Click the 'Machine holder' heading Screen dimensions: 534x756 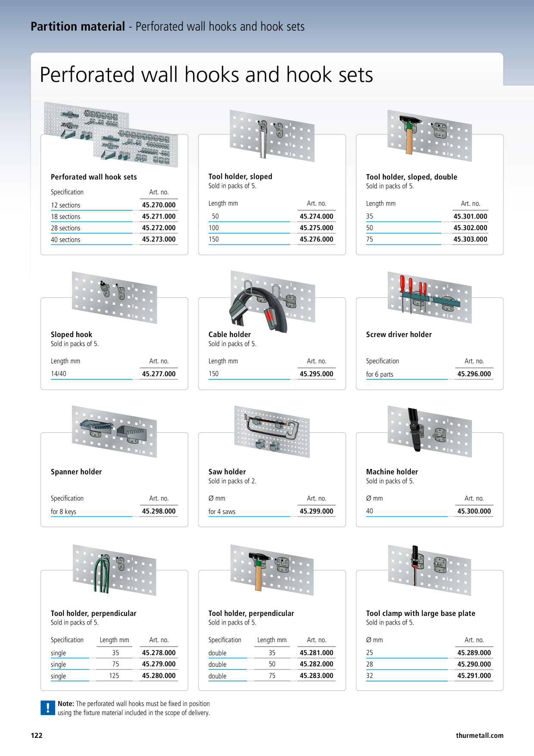pos(392,472)
